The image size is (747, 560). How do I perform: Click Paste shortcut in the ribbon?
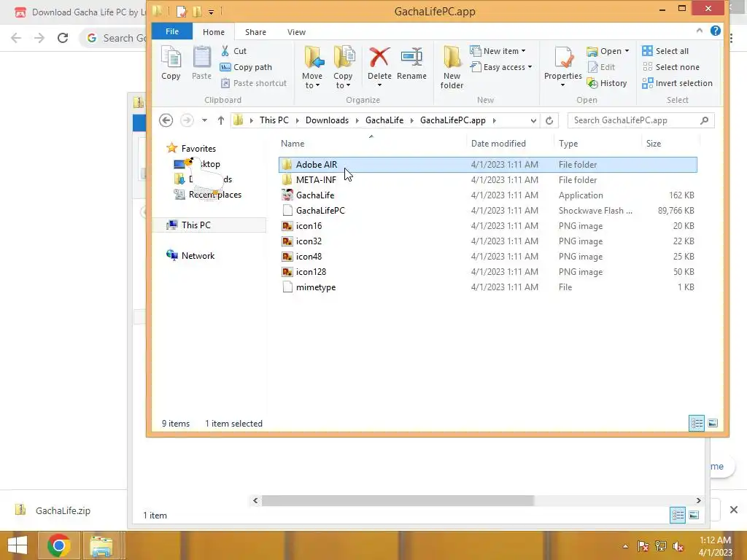(253, 83)
